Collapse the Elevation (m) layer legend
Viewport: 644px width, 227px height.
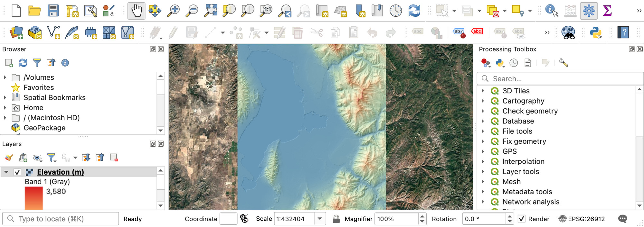6,172
